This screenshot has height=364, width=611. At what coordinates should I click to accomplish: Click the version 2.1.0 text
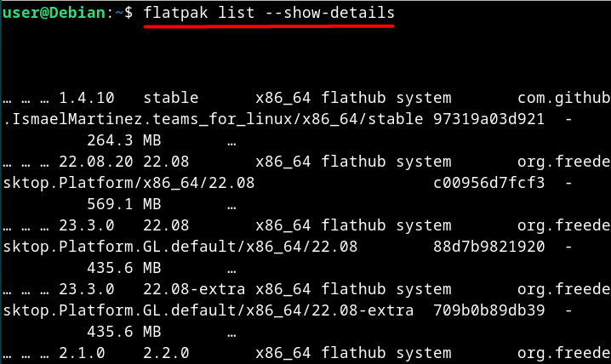82,353
